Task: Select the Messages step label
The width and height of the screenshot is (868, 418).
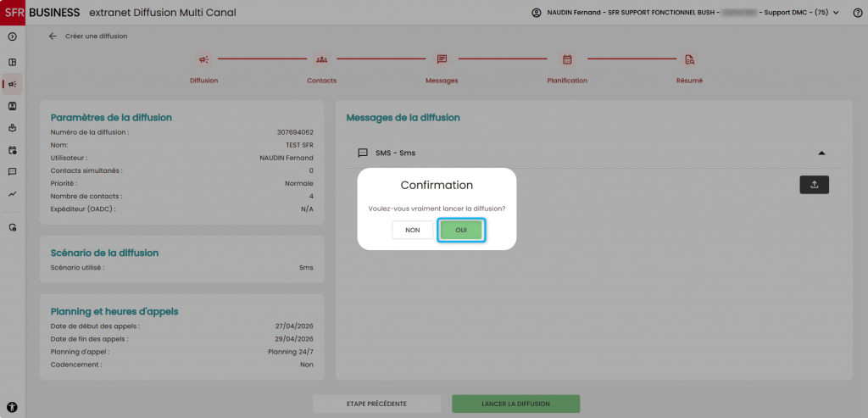Action: [442, 81]
